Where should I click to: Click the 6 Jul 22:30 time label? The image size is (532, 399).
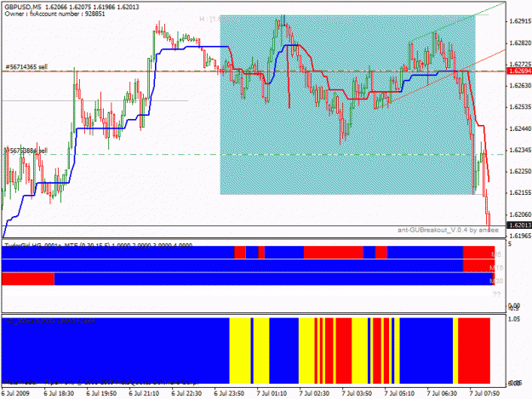pos(186,394)
